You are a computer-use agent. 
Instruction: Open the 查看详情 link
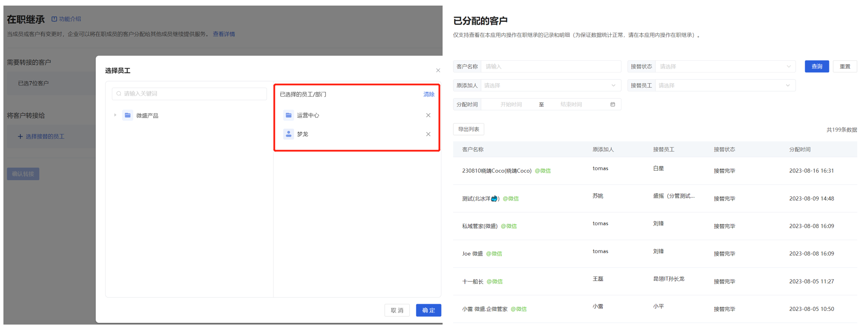pyautogui.click(x=224, y=34)
